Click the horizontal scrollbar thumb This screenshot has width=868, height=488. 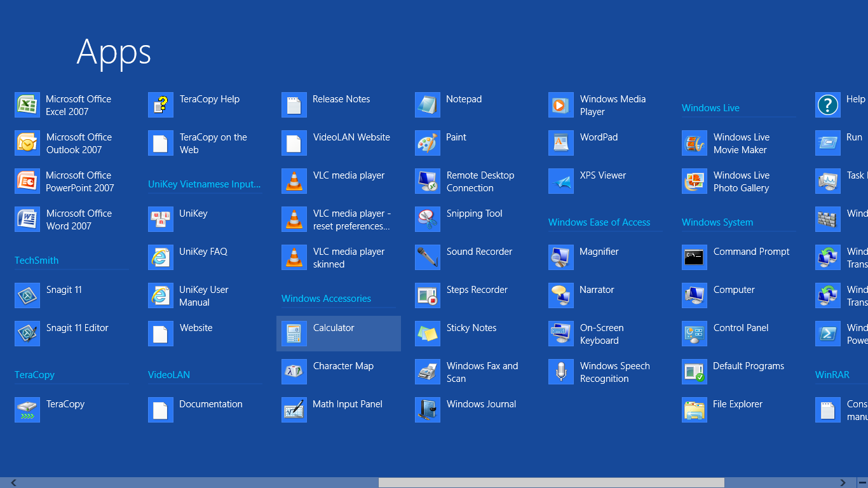pyautogui.click(x=552, y=483)
